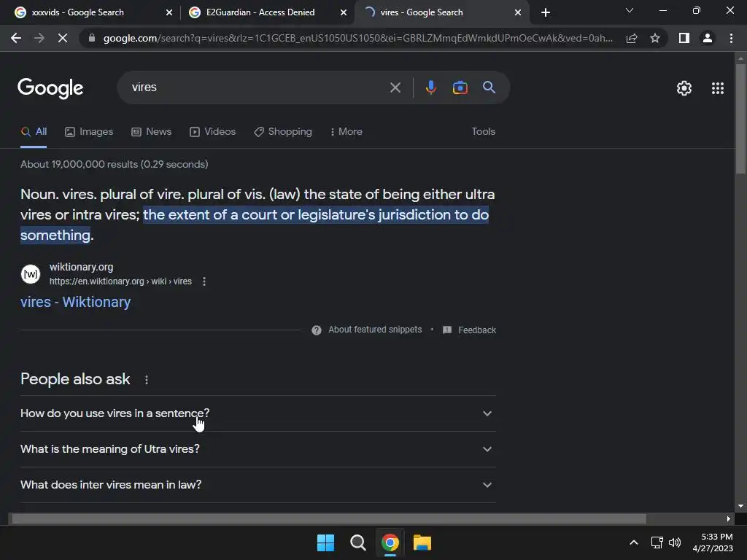Open People also ask options menu
This screenshot has width=747, height=560.
pyautogui.click(x=147, y=379)
